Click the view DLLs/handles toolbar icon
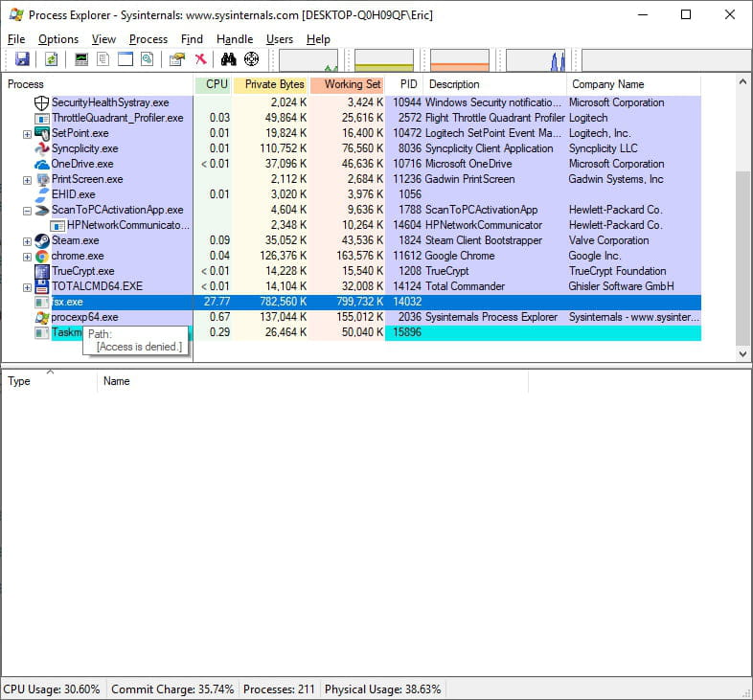Screen dimensions: 753x700 pos(147,59)
